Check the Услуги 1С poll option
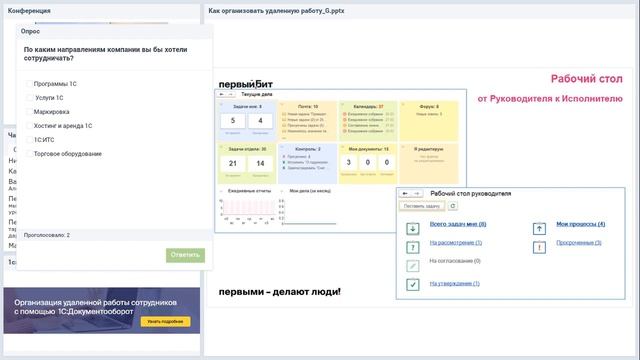 pos(29,98)
